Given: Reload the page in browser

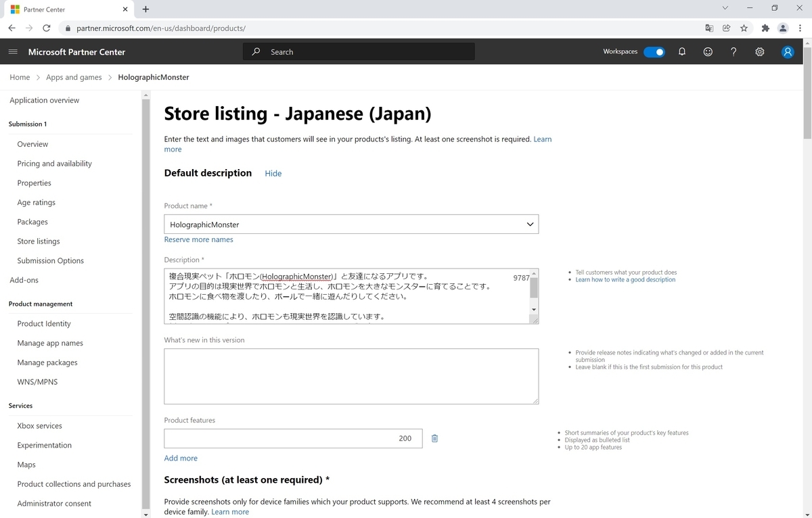Looking at the screenshot, I should pos(47,28).
